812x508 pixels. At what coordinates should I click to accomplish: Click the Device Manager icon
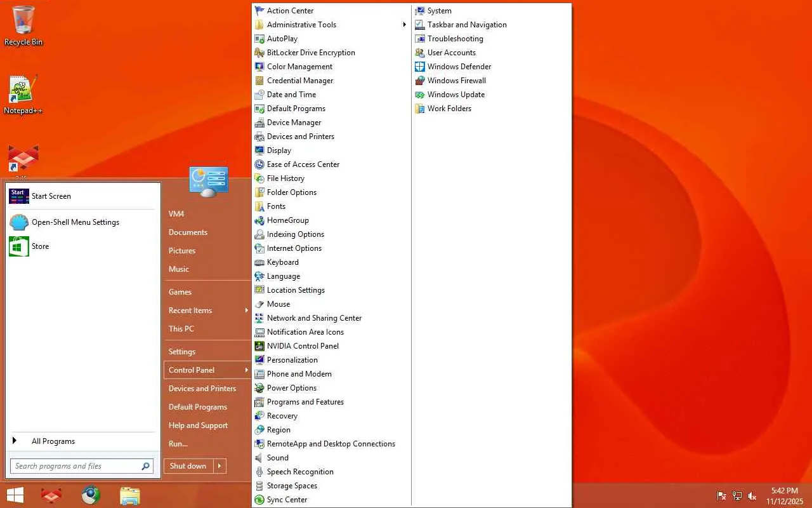(259, 123)
